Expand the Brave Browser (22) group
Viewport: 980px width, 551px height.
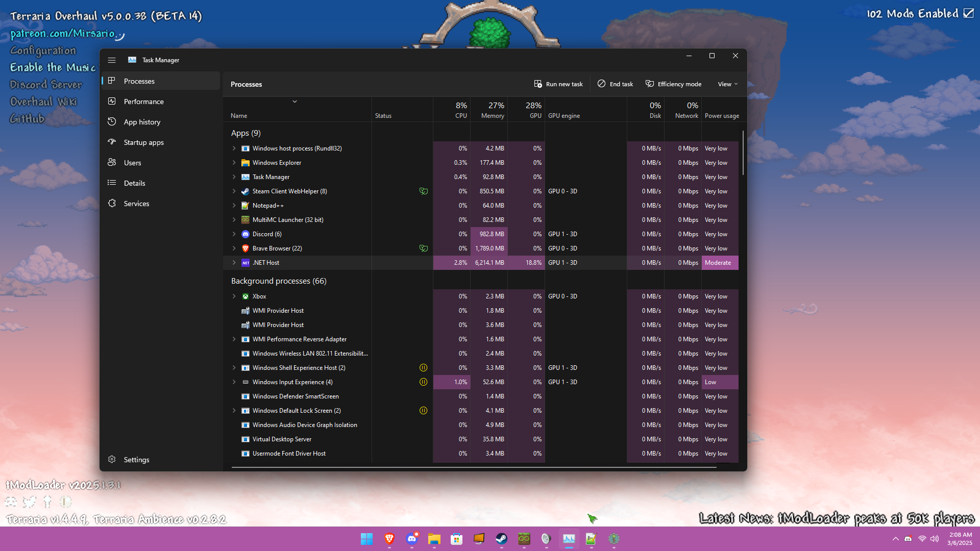[x=234, y=248]
